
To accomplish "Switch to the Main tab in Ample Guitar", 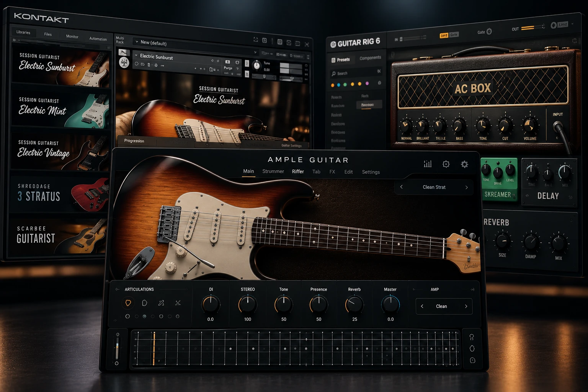I will point(248,171).
